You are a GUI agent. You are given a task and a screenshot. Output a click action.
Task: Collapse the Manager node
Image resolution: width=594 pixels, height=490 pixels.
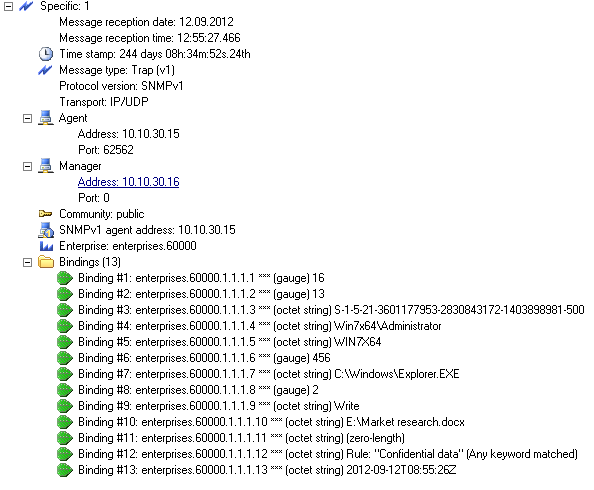(27, 166)
